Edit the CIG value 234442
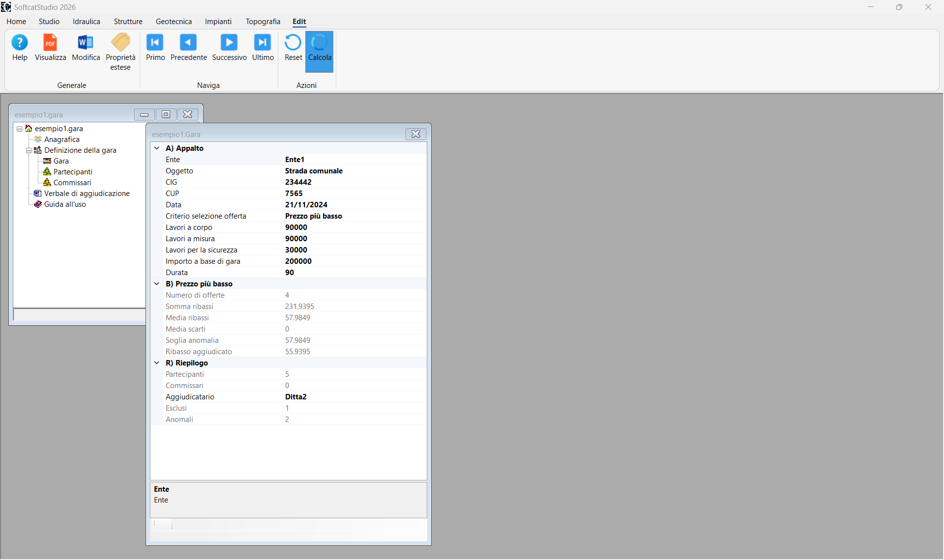Image resolution: width=944 pixels, height=560 pixels. [355, 182]
